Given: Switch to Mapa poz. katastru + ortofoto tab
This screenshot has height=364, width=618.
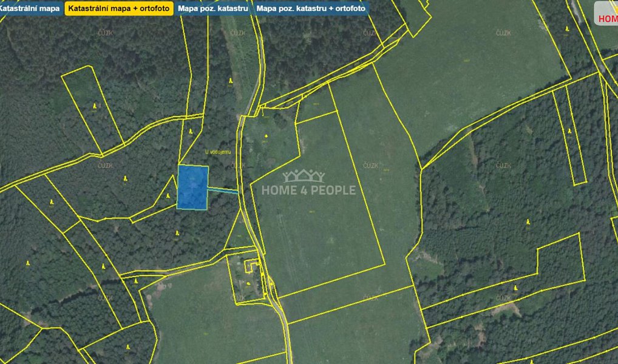Looking at the screenshot, I should pos(311,8).
